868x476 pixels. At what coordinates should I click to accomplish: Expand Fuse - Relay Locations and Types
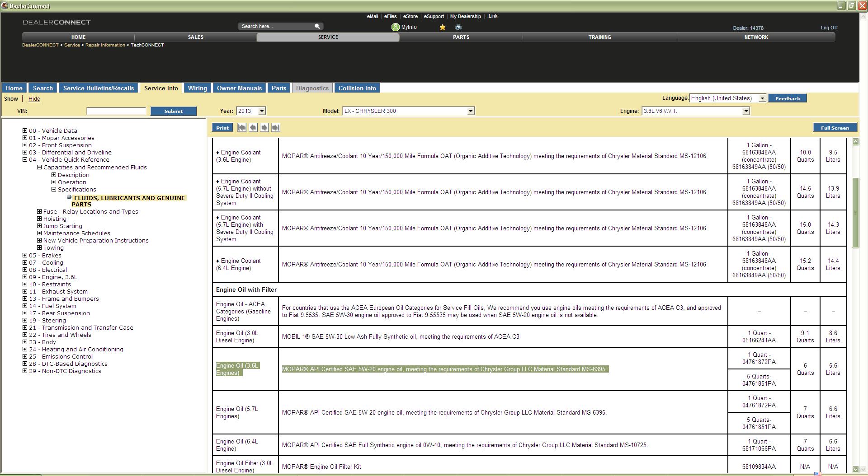39,211
